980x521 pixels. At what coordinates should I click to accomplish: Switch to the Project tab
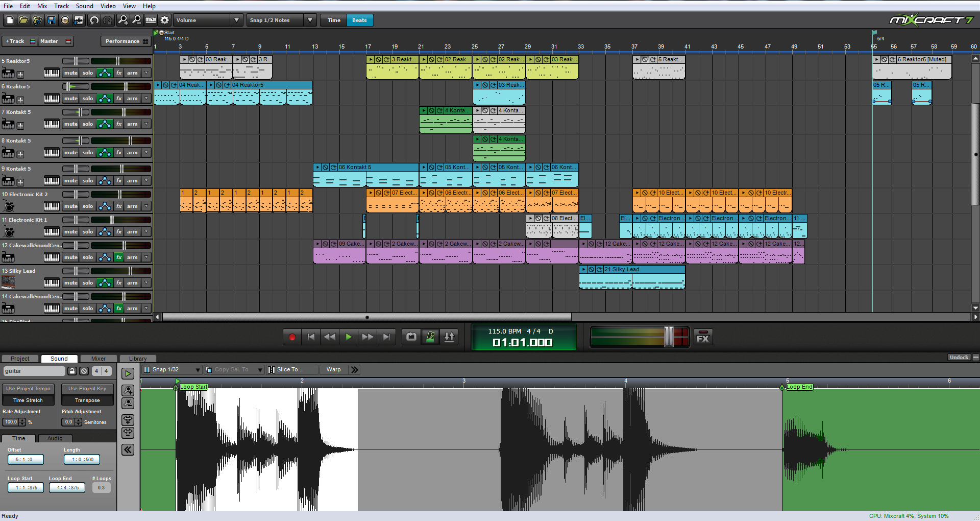[x=20, y=359]
